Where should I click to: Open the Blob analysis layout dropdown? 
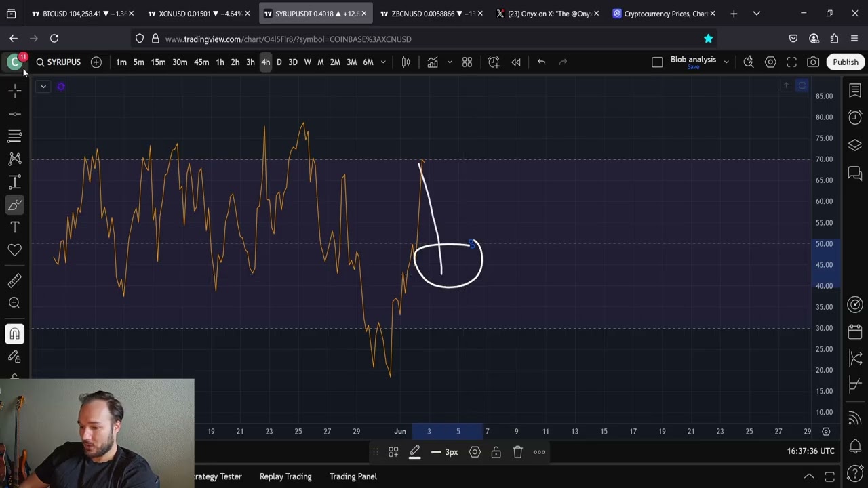pyautogui.click(x=726, y=62)
